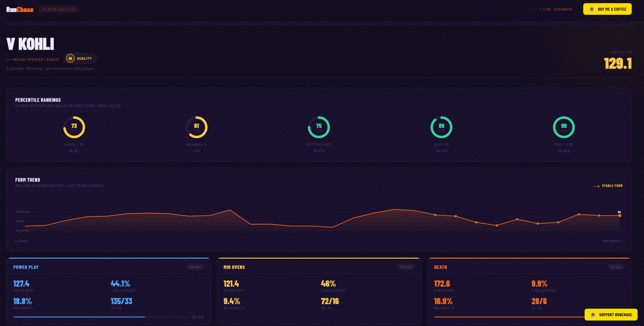Click the 16.9% Death boundary value
The image size is (644, 326).
pos(443,301)
